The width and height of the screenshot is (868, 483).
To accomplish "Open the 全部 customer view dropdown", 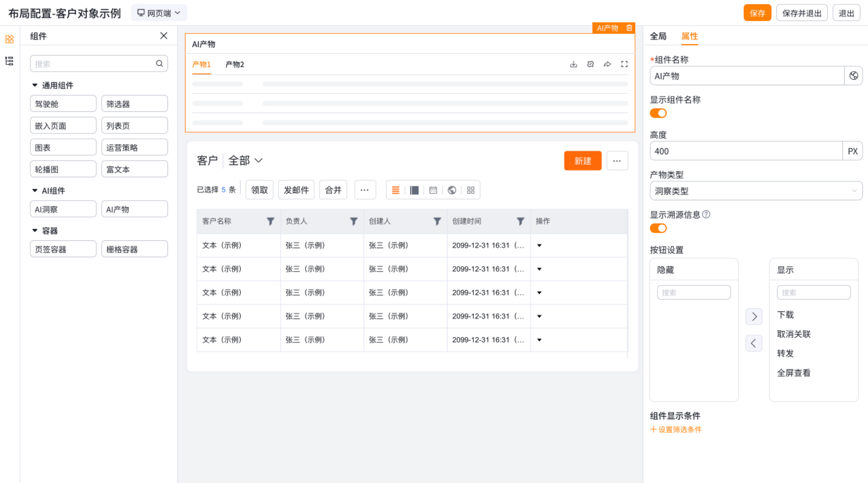I will [246, 160].
